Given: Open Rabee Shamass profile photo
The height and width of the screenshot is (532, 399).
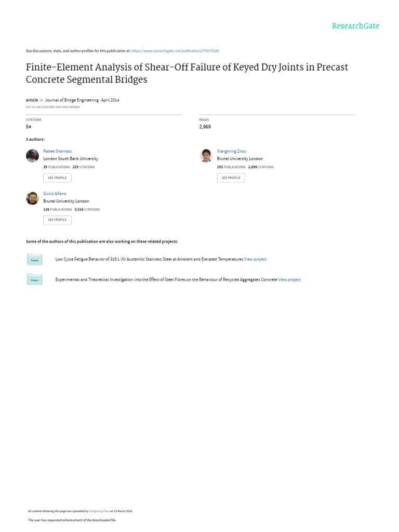Looking at the screenshot, I should pos(33,156).
